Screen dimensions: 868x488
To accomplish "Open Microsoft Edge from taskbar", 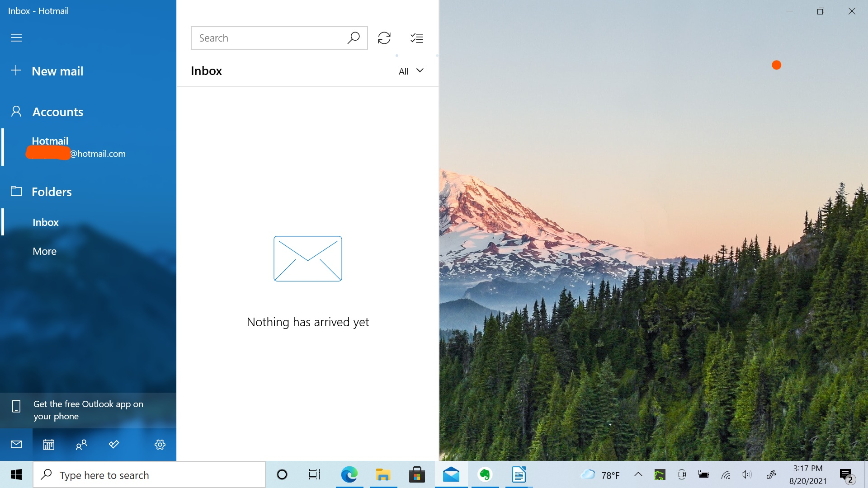I will 349,475.
